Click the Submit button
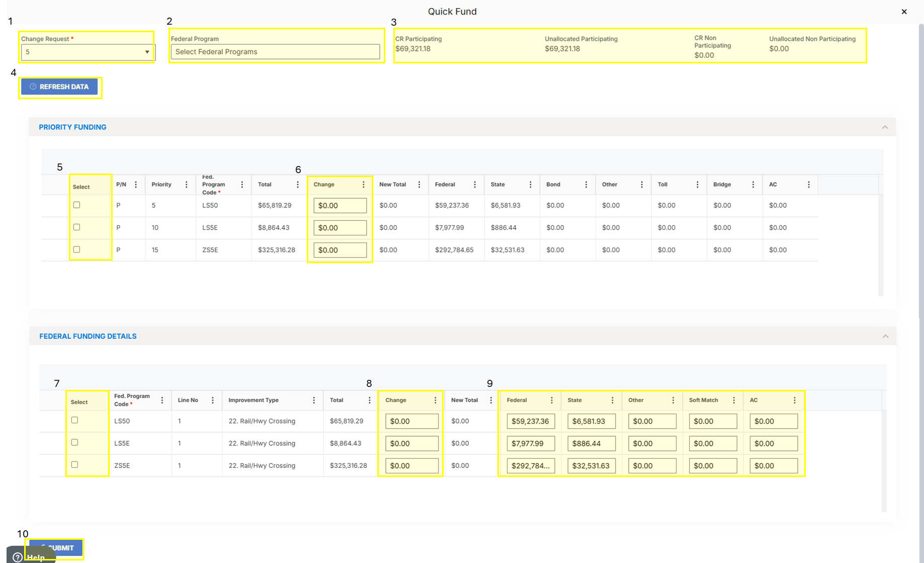 click(x=56, y=547)
